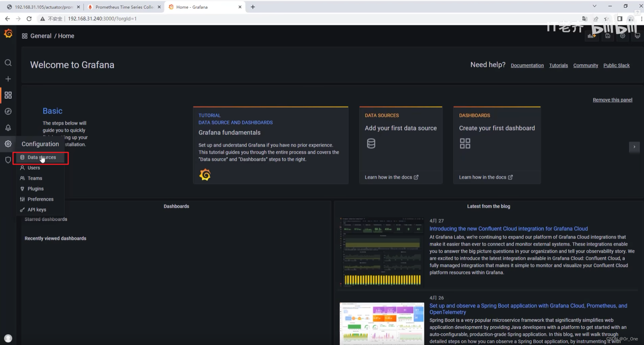Click Remove this panel link

613,100
